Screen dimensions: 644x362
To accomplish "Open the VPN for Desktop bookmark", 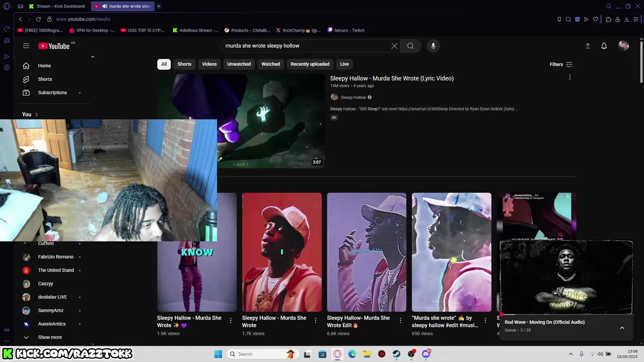I will tap(92, 30).
